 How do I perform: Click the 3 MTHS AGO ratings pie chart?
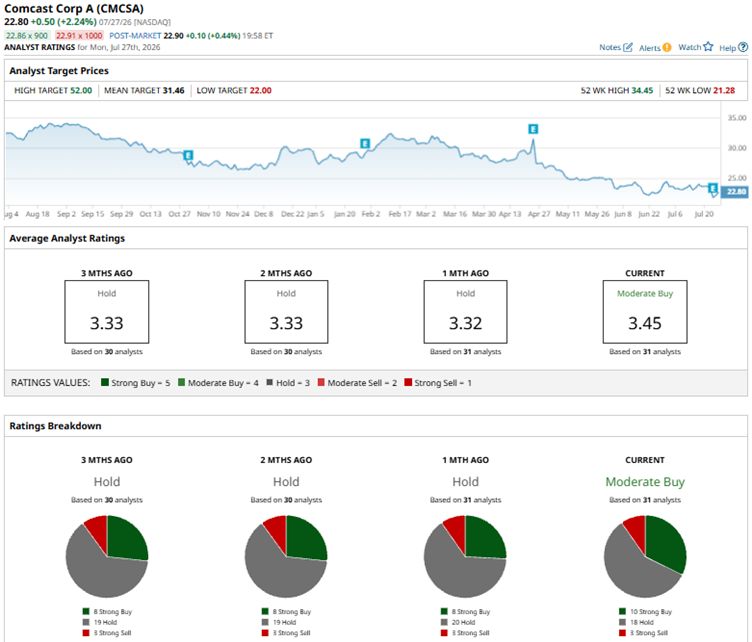click(x=107, y=556)
